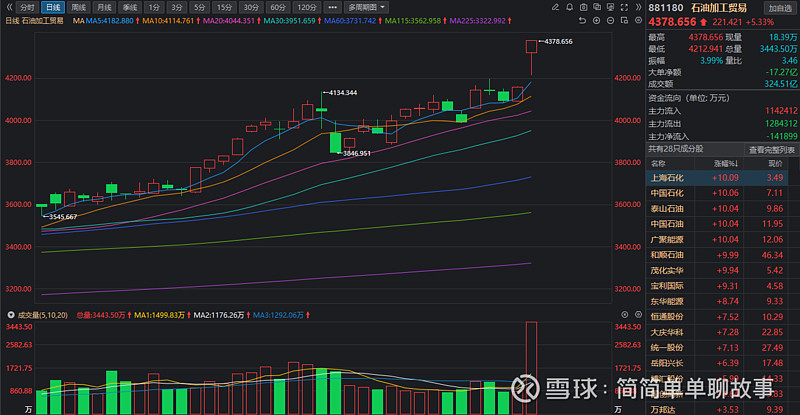Zoom in chart with plus icon
The height and width of the screenshot is (415, 800).
click(x=596, y=20)
